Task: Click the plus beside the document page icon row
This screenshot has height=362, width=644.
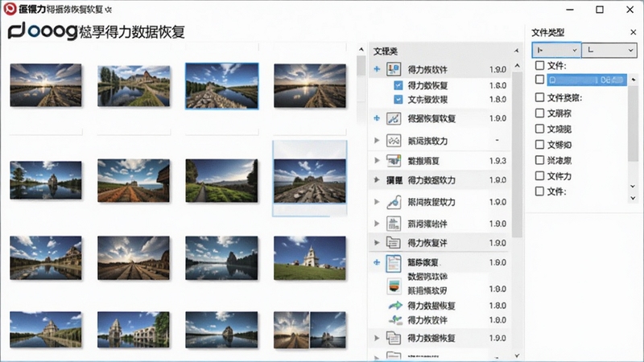Action: (377, 262)
